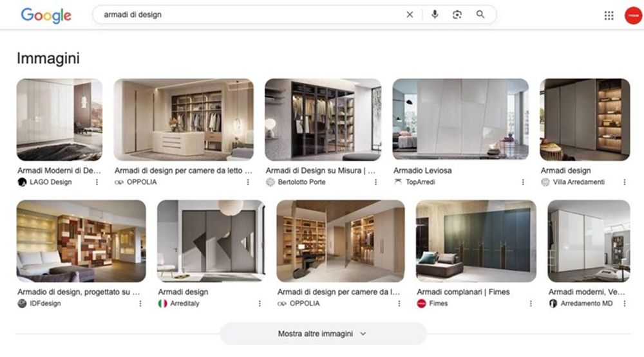Start voice search via microphone icon
This screenshot has height=357, width=644.
click(x=435, y=15)
